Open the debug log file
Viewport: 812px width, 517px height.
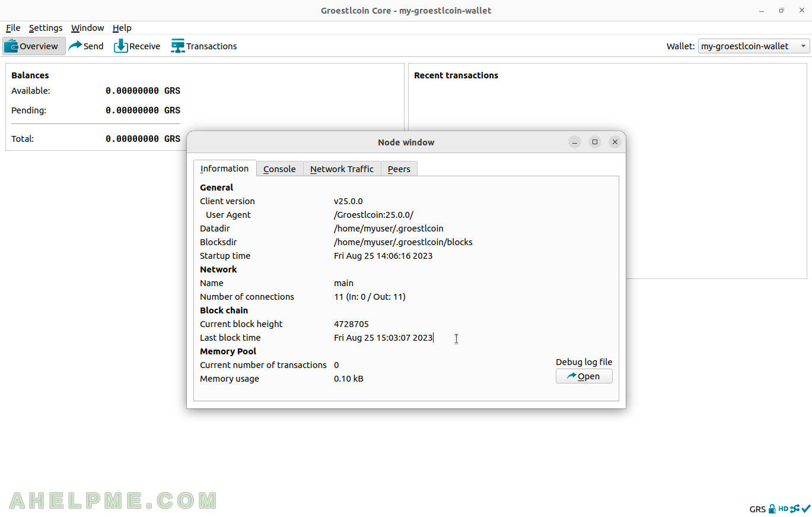(x=584, y=376)
